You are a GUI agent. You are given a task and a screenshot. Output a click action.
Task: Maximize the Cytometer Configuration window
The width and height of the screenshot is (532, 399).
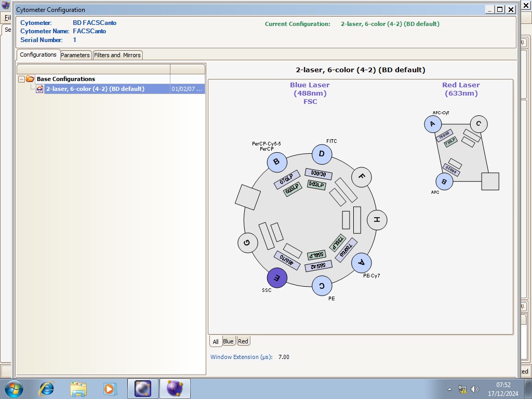point(500,9)
